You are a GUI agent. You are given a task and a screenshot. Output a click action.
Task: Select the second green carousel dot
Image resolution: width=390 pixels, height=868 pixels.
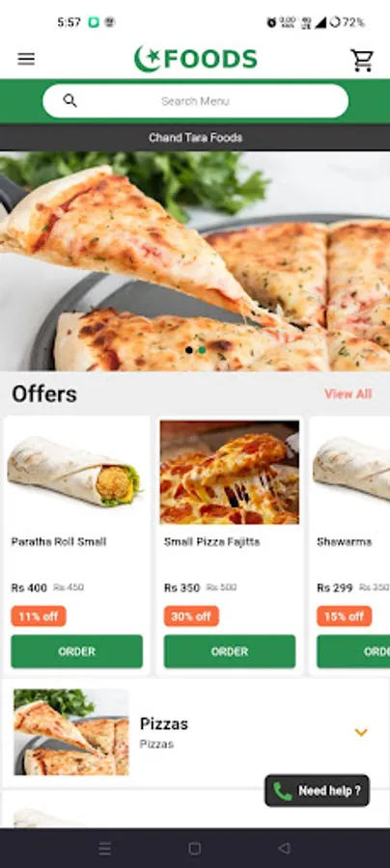(202, 350)
